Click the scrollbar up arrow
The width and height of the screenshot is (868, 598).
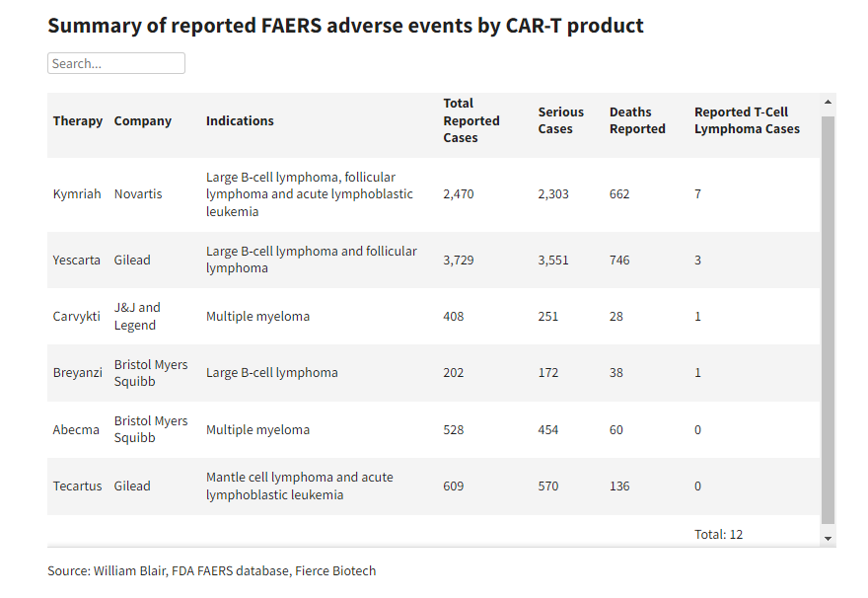click(x=828, y=102)
